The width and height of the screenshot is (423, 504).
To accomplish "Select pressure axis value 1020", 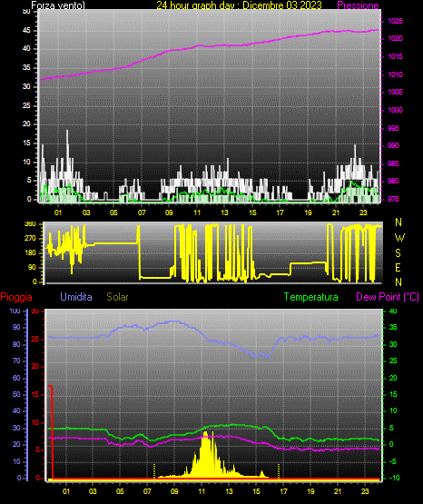I will tap(395, 38).
